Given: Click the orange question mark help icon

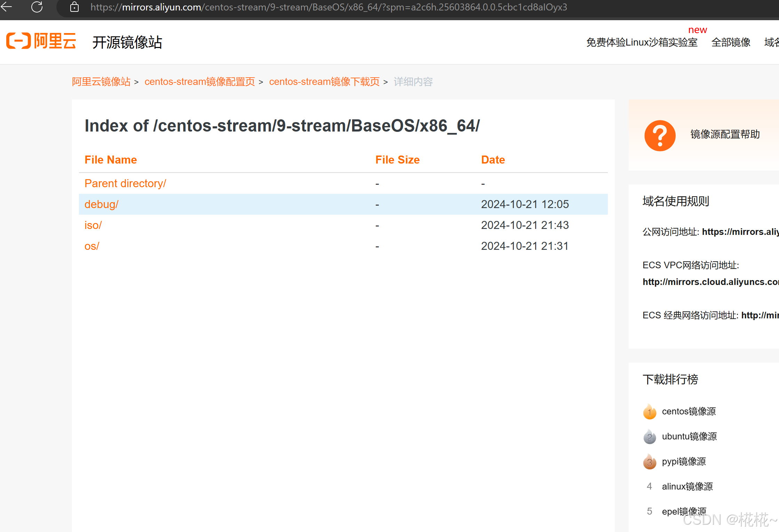Looking at the screenshot, I should 660,135.
